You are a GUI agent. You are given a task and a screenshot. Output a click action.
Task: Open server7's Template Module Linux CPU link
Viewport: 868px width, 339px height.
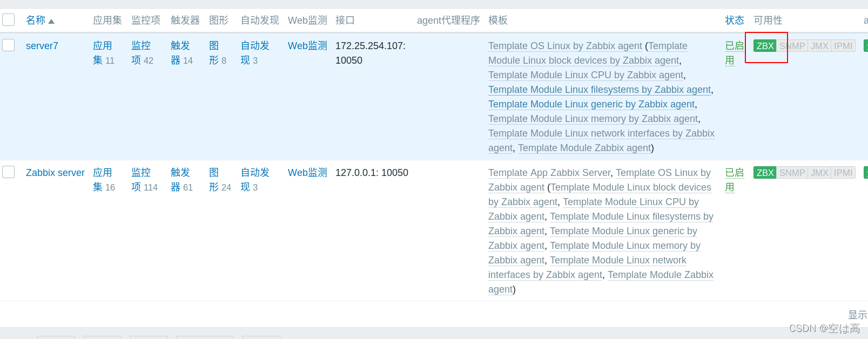[x=586, y=75]
